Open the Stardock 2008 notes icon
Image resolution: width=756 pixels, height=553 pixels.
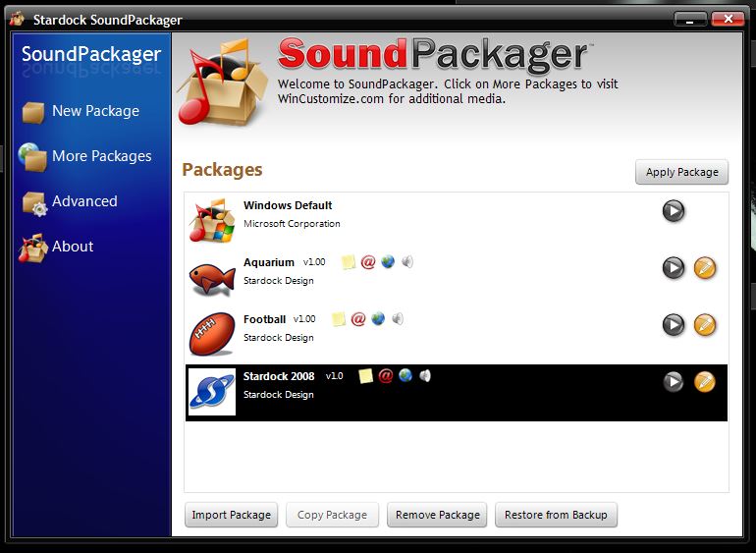365,376
